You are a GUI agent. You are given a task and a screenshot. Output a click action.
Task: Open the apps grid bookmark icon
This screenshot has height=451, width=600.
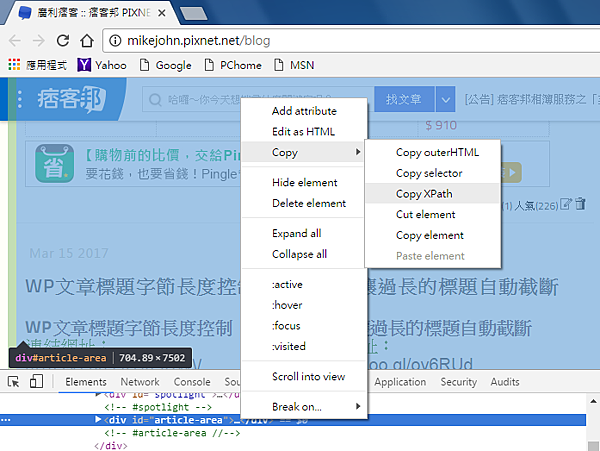pos(14,65)
